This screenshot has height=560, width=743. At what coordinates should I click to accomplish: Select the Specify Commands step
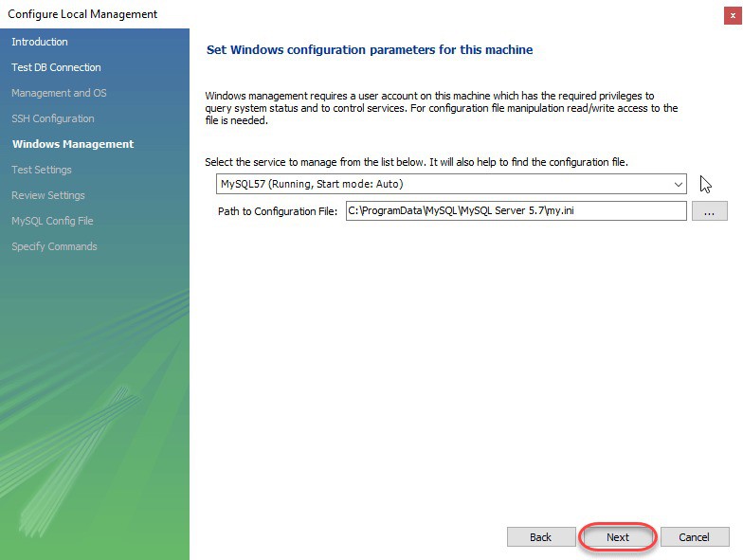click(55, 246)
